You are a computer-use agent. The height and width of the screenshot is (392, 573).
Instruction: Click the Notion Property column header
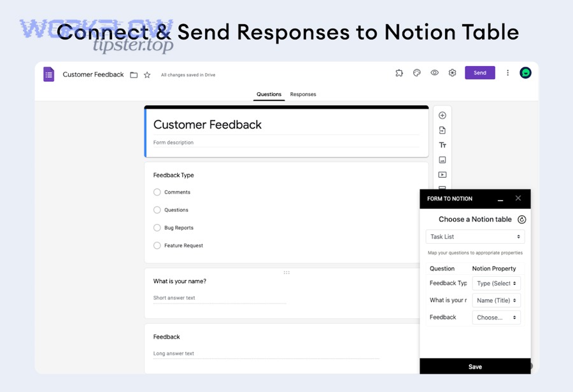click(x=494, y=269)
